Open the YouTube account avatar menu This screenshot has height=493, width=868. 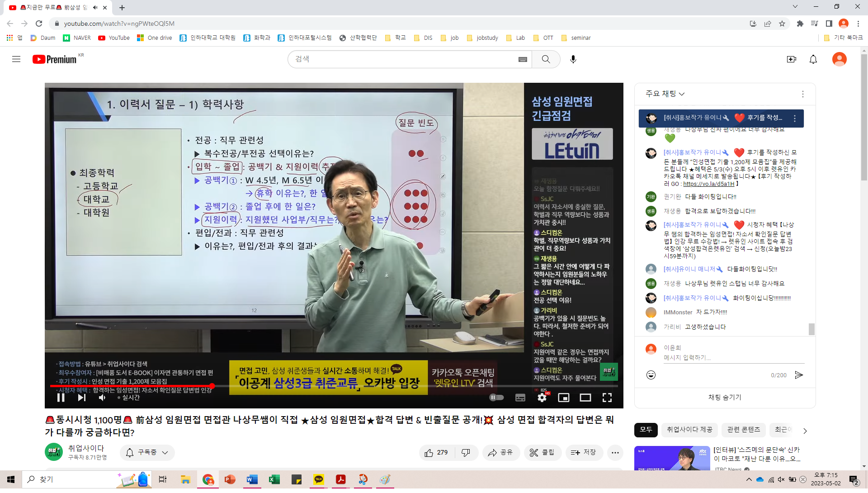coord(840,59)
